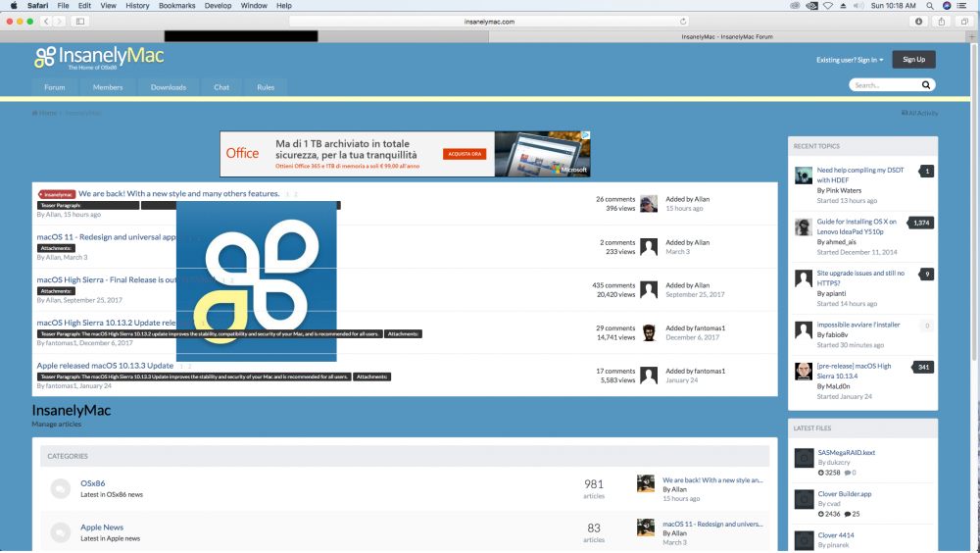
Task: Click the 341 reply count badge
Action: [x=923, y=368]
